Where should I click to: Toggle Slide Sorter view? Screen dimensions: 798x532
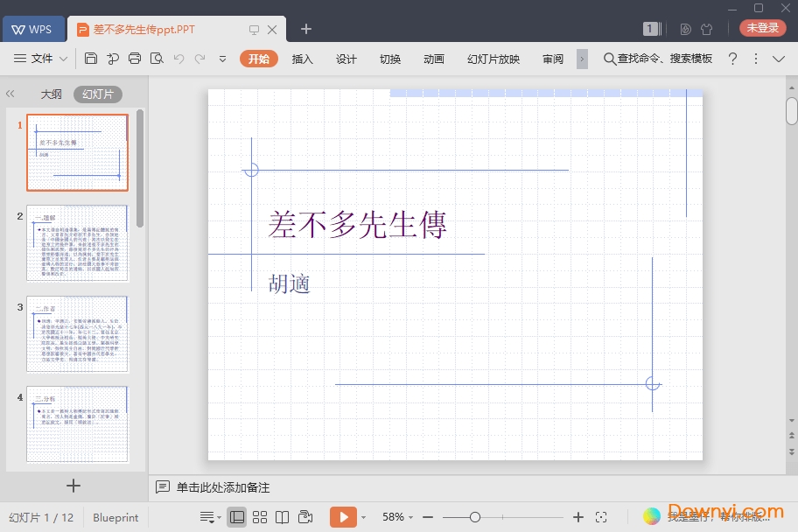259,516
